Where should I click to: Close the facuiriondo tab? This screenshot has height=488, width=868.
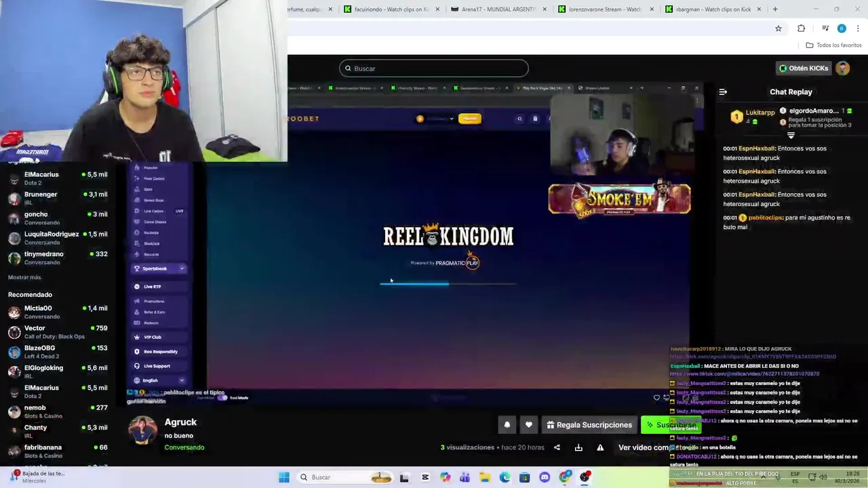437,9
